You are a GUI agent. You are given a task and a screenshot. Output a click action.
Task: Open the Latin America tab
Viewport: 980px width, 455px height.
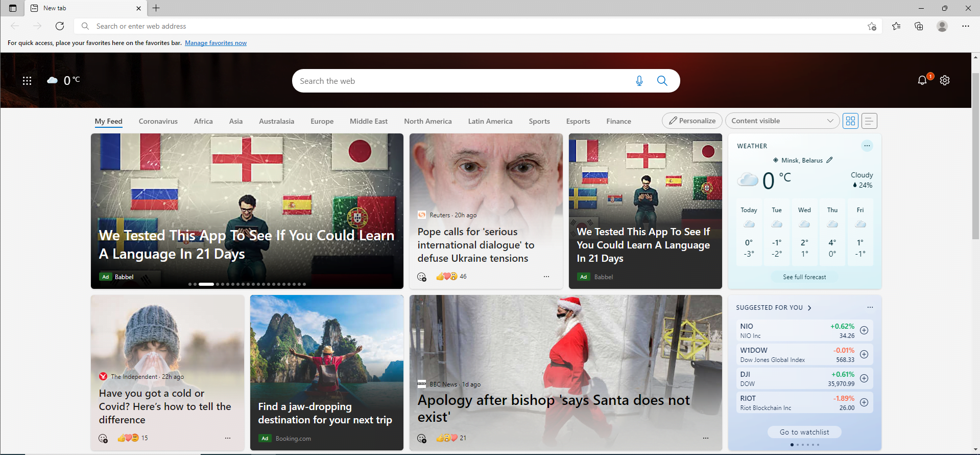(490, 121)
